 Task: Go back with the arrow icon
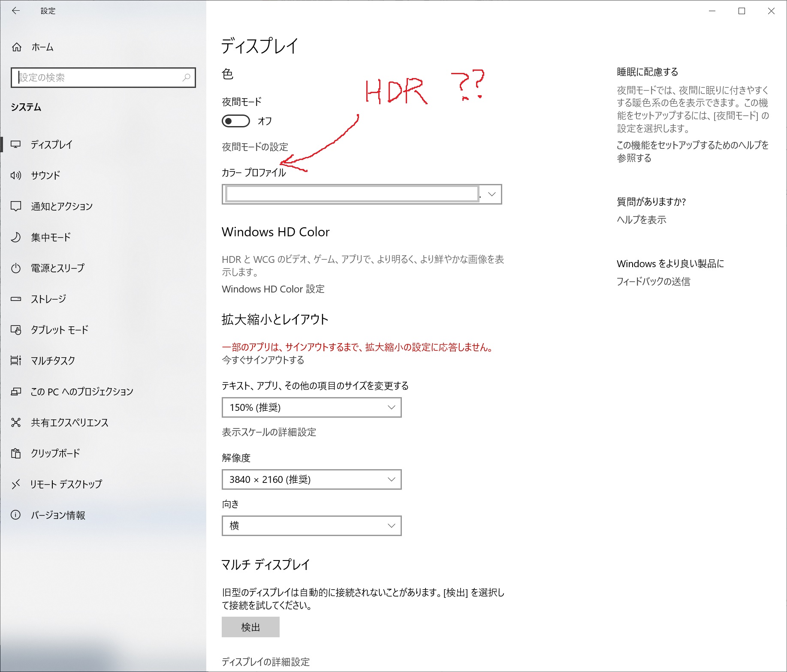(16, 11)
